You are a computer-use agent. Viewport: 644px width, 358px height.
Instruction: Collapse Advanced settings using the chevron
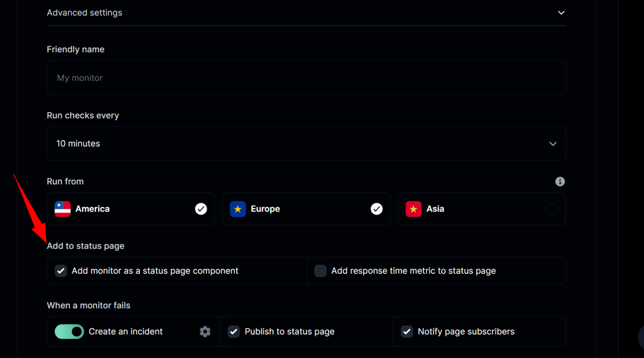click(561, 13)
